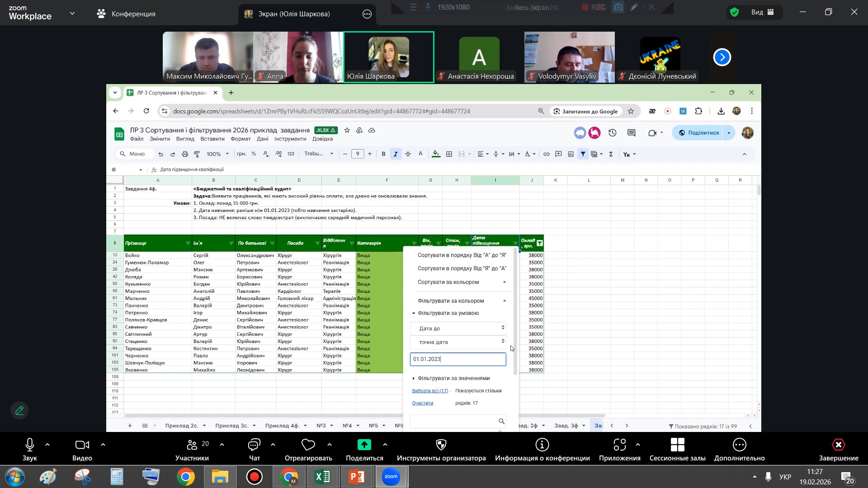868x488 pixels.
Task: Expand 'Фільтрувати за значеннями' section
Action: point(453,378)
